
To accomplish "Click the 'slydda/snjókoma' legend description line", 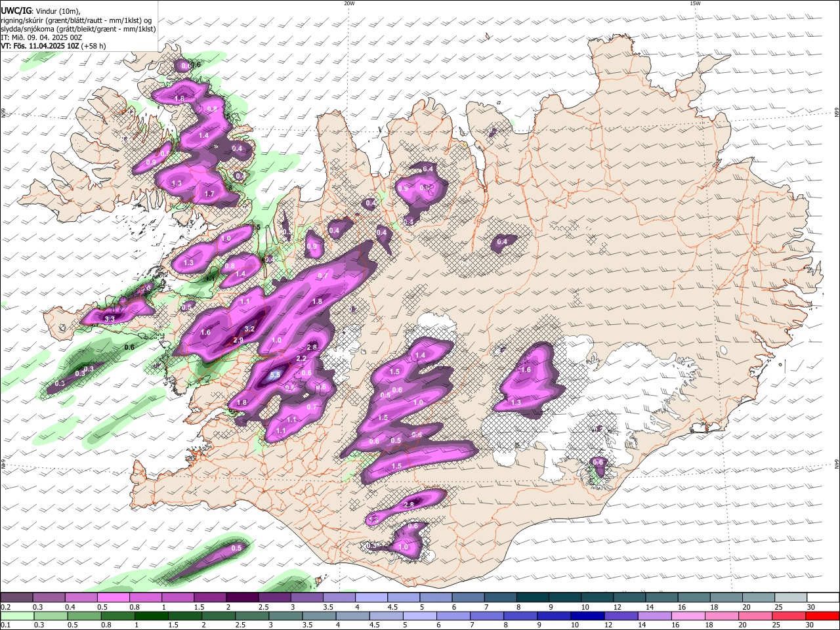I will (x=78, y=29).
